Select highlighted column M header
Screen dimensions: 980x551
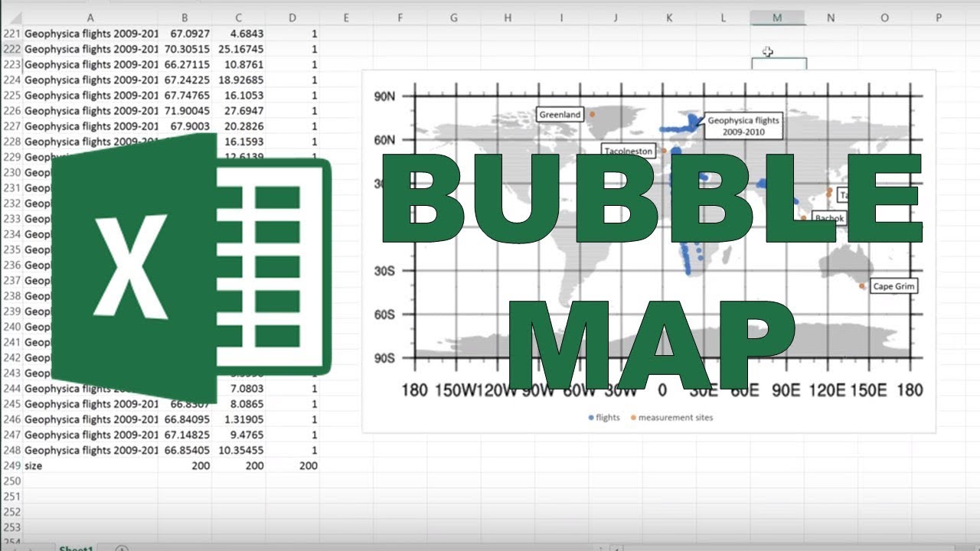pyautogui.click(x=777, y=18)
